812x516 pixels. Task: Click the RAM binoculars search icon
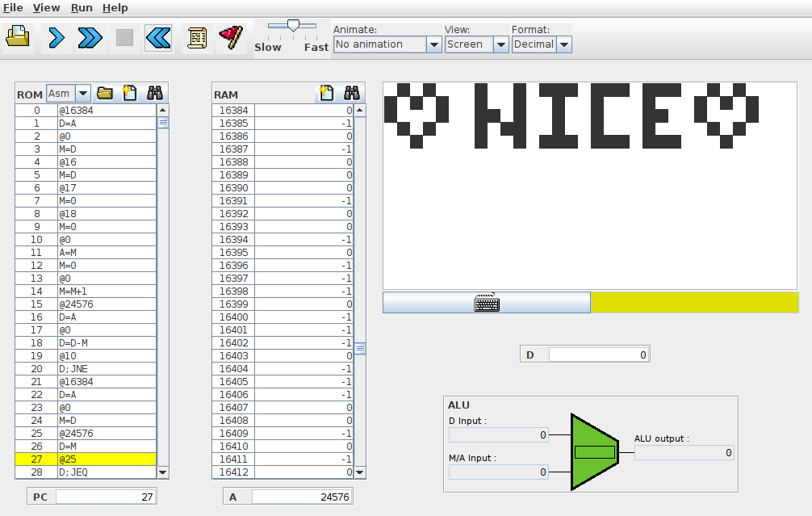pyautogui.click(x=351, y=94)
